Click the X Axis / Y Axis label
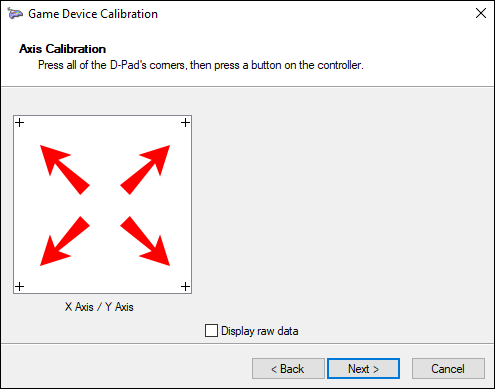 pos(99,307)
